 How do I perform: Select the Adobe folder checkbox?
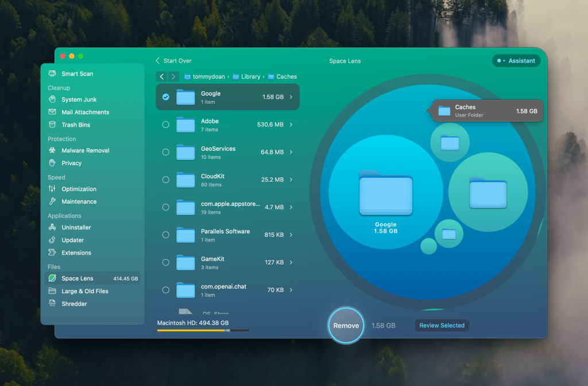[x=166, y=124]
